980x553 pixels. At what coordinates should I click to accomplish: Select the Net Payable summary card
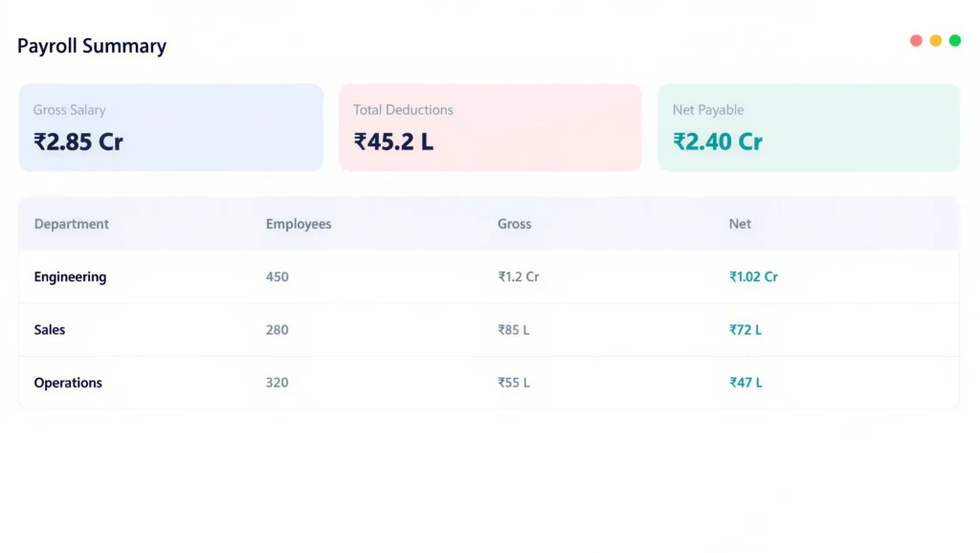tap(809, 127)
